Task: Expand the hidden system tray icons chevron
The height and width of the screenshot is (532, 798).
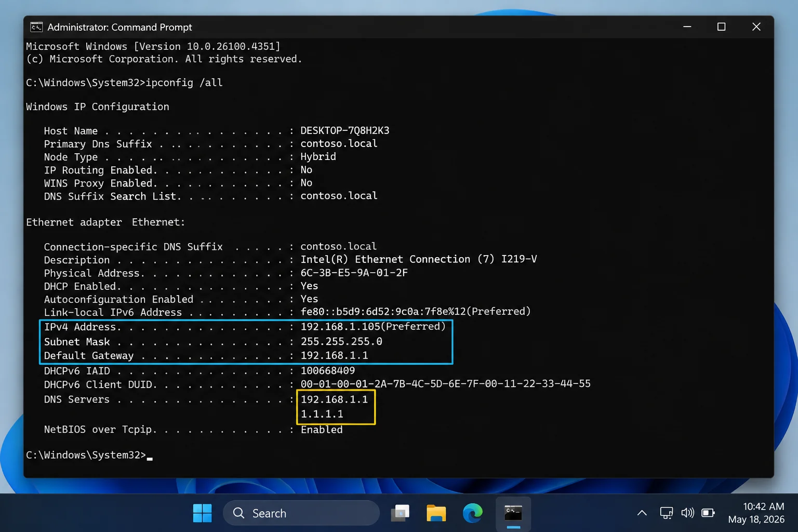Action: coord(642,513)
